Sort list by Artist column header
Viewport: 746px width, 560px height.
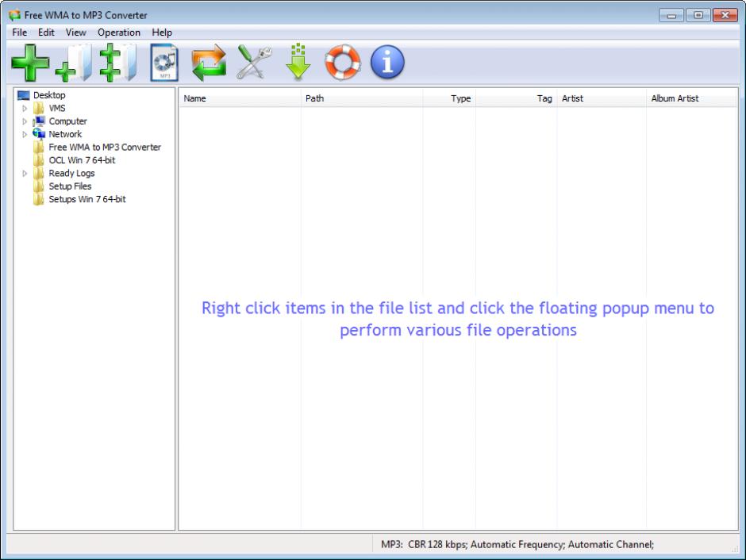click(x=602, y=98)
